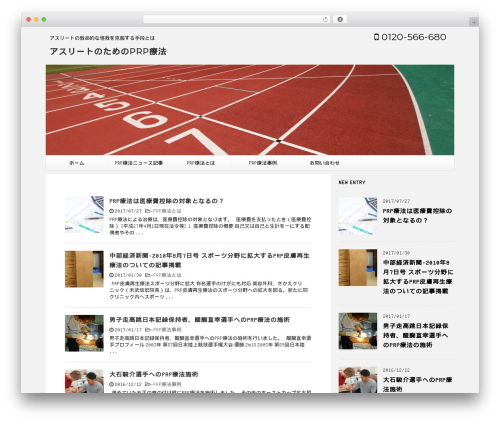Click the 大石駿介選手 article thumbnail in main list
Viewport: 500px width, 423px height.
(84, 381)
